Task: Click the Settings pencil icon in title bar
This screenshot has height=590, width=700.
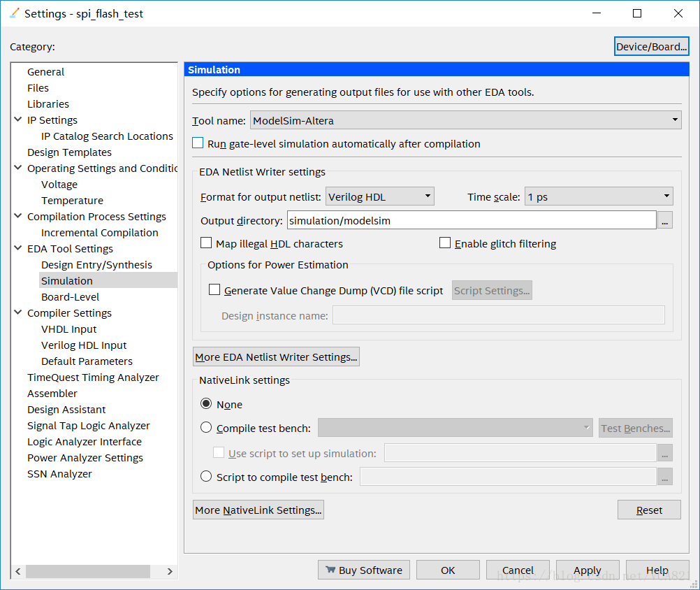Action: click(14, 13)
